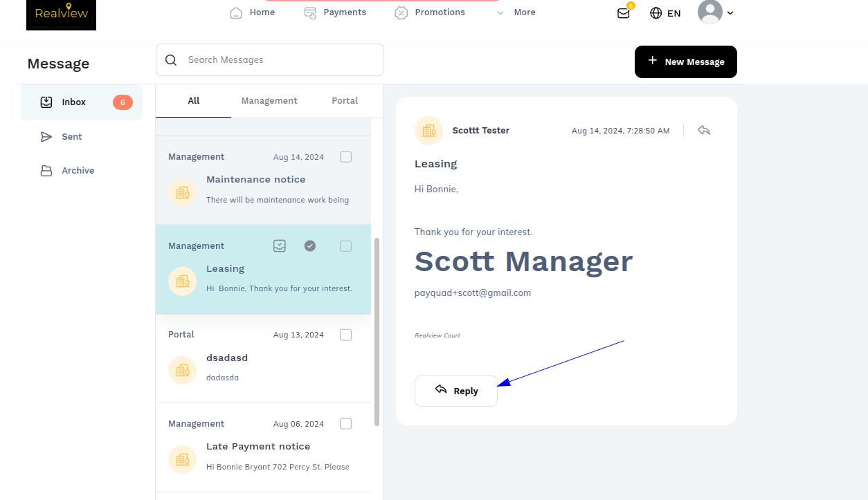The width and height of the screenshot is (868, 500).
Task: Click the archive icon on Leasing message
Action: click(280, 246)
